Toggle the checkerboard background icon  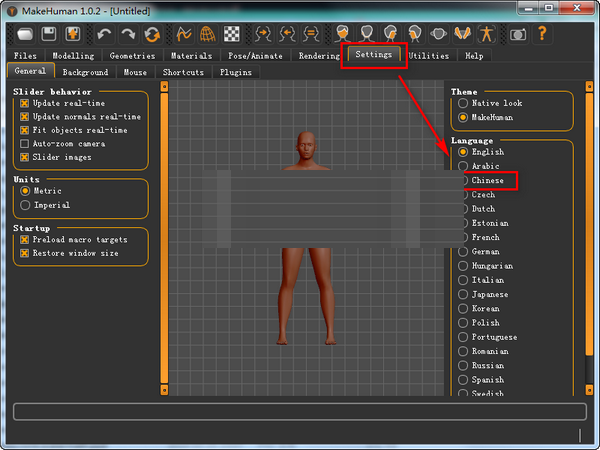(x=232, y=34)
